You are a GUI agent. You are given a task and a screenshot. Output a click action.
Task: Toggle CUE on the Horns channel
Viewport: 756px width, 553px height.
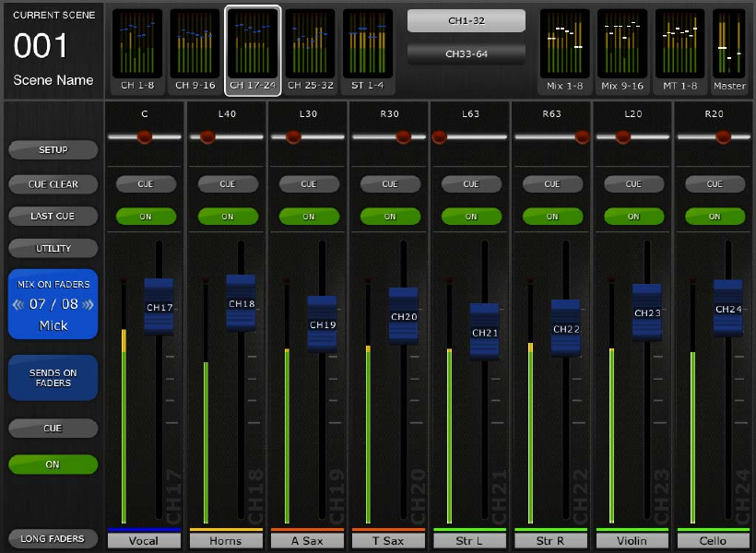pos(227,184)
